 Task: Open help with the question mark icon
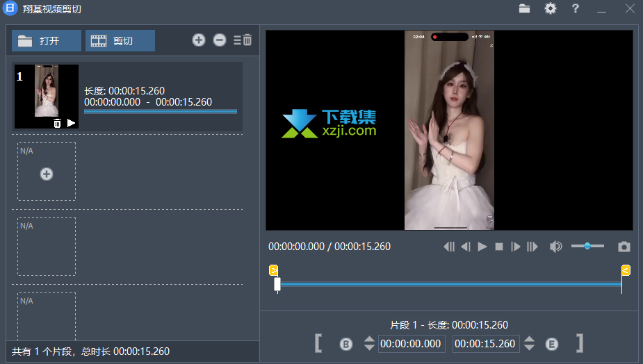(576, 8)
